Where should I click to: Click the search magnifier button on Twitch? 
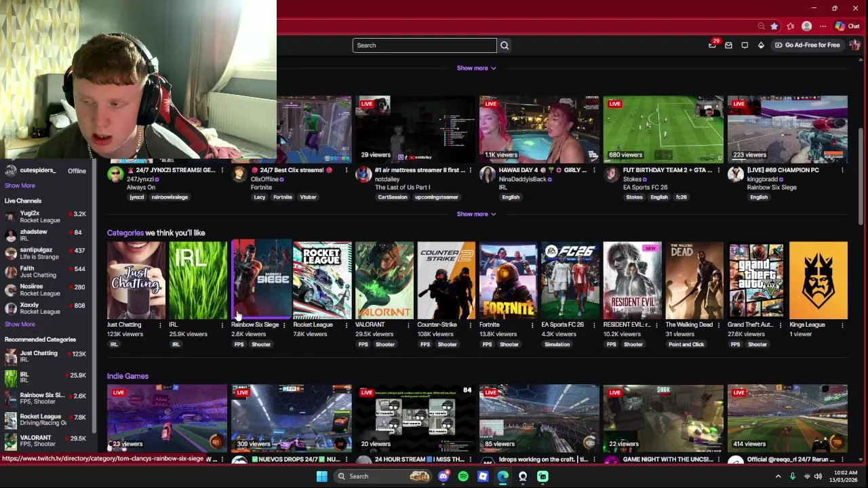(x=505, y=45)
